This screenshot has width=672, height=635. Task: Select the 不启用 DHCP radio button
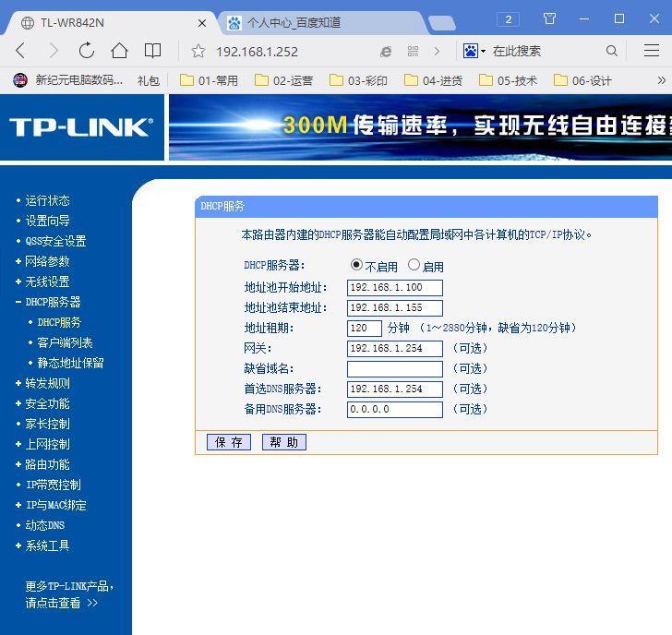(356, 266)
